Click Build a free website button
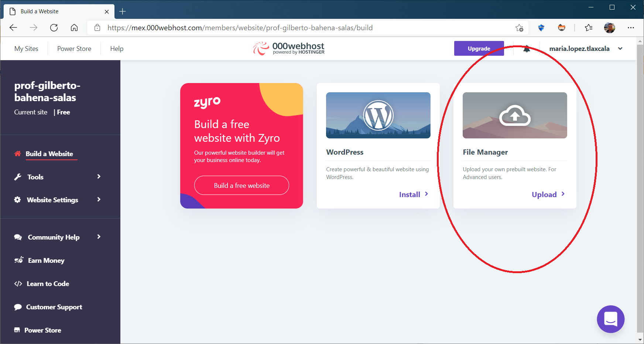 241,185
